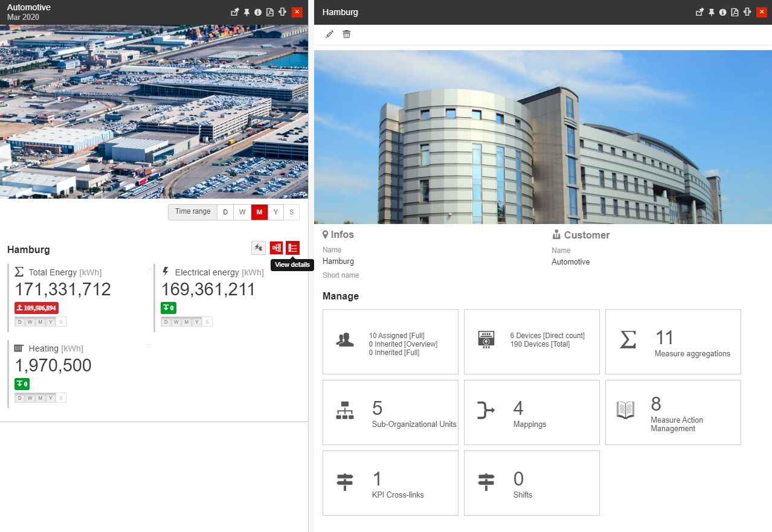Select the D (day) time range
772x532 pixels.
(225, 212)
